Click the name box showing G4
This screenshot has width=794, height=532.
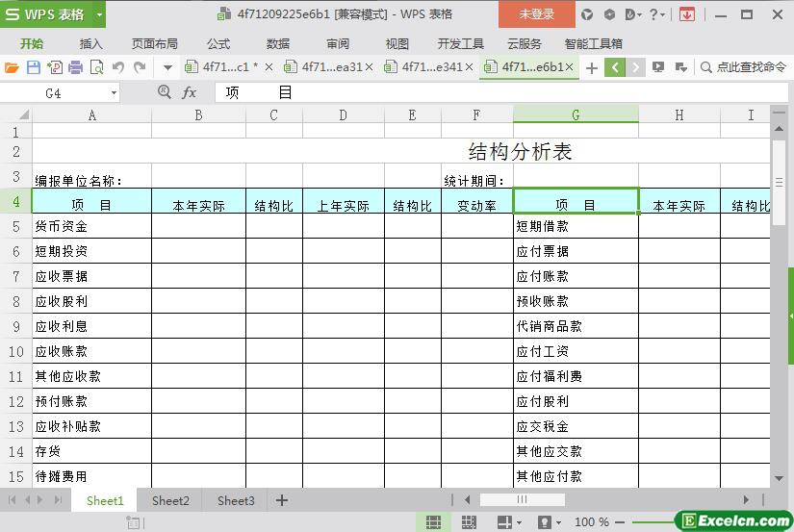[53, 93]
